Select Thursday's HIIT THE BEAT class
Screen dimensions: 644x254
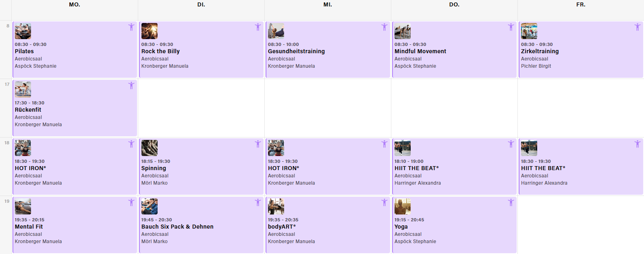coord(417,168)
